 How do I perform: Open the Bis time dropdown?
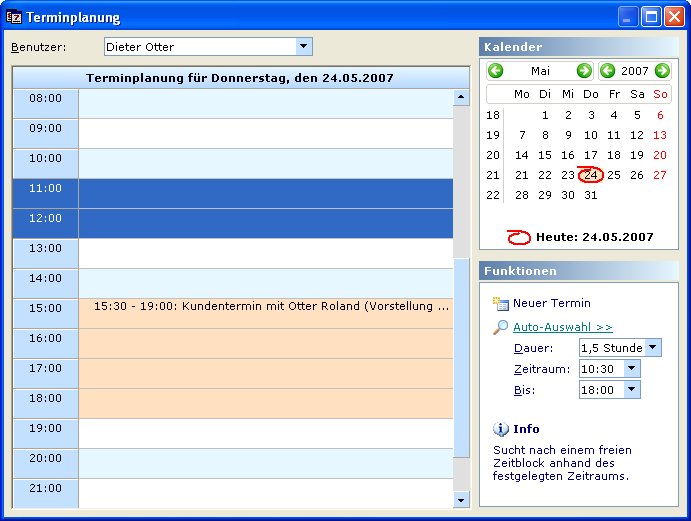[x=631, y=390]
